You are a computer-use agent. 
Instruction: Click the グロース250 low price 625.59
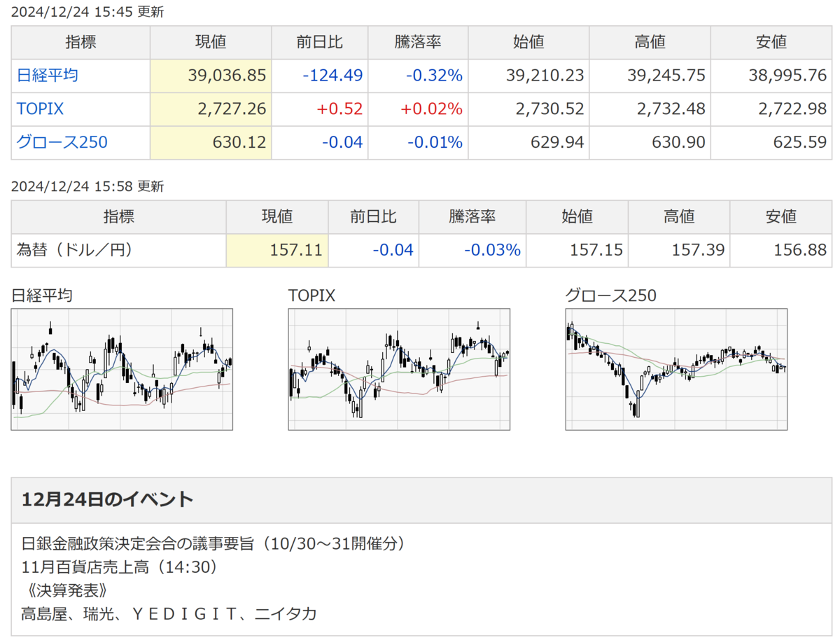coord(799,143)
